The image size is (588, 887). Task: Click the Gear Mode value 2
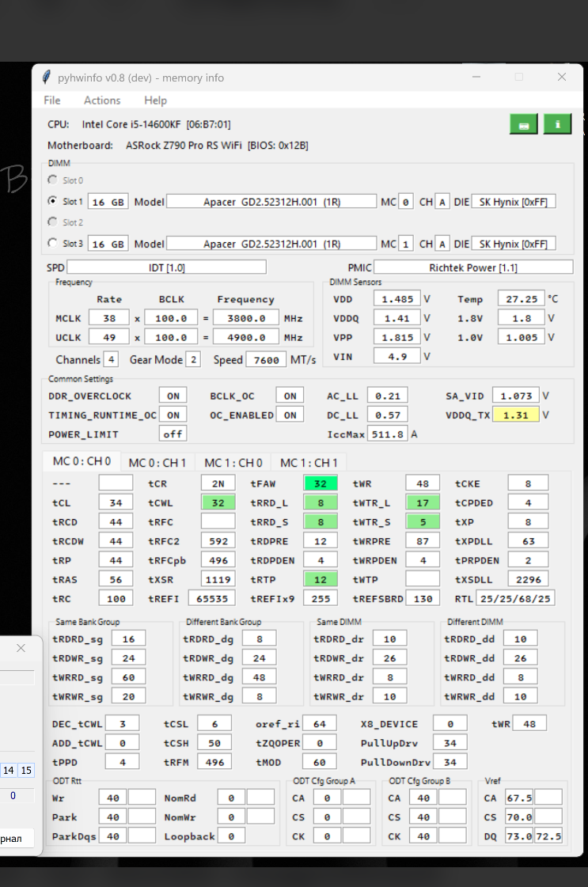coord(193,360)
